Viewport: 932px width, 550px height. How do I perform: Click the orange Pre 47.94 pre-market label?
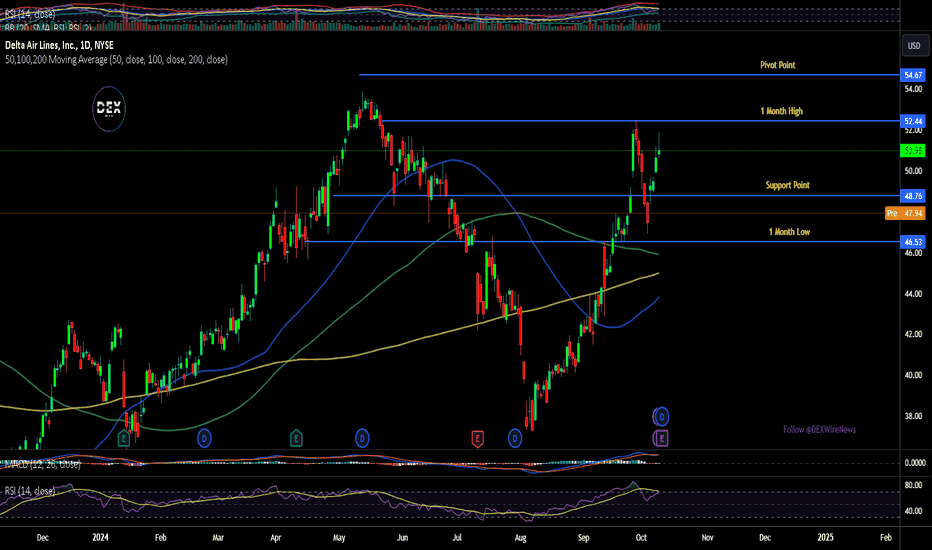pyautogui.click(x=905, y=213)
